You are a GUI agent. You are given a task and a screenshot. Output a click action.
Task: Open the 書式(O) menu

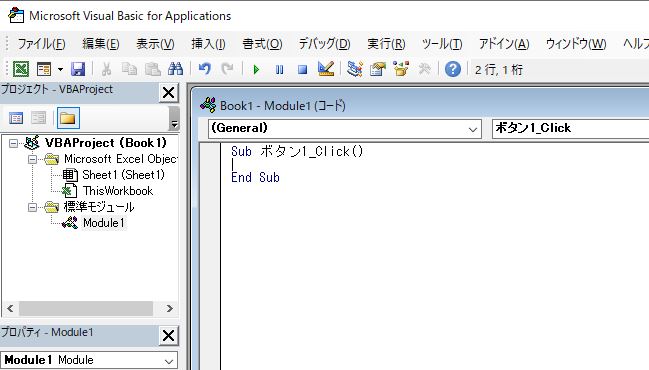[x=262, y=43]
